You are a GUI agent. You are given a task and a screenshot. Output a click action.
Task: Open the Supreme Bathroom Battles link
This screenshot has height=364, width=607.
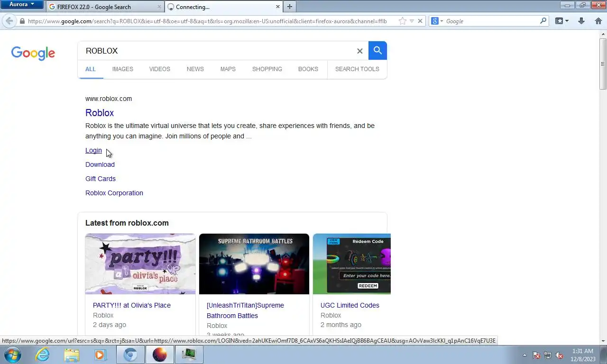(245, 310)
